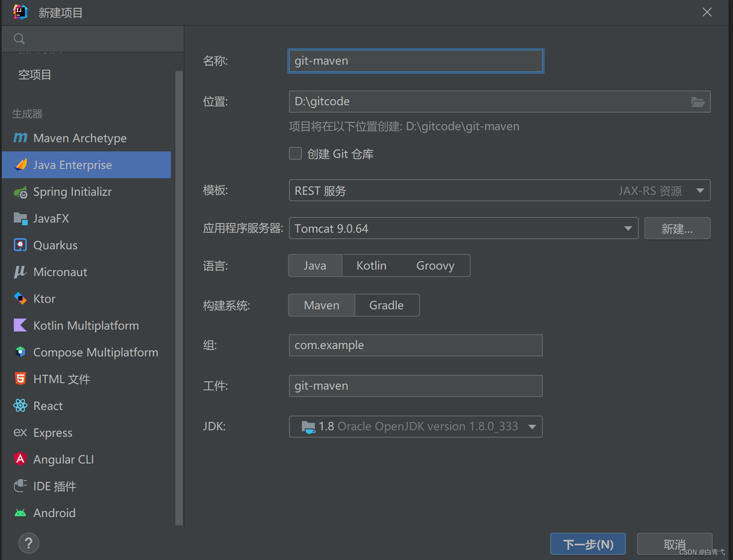Select Kotlin as the language
Screen dimensions: 733x560
(372, 265)
